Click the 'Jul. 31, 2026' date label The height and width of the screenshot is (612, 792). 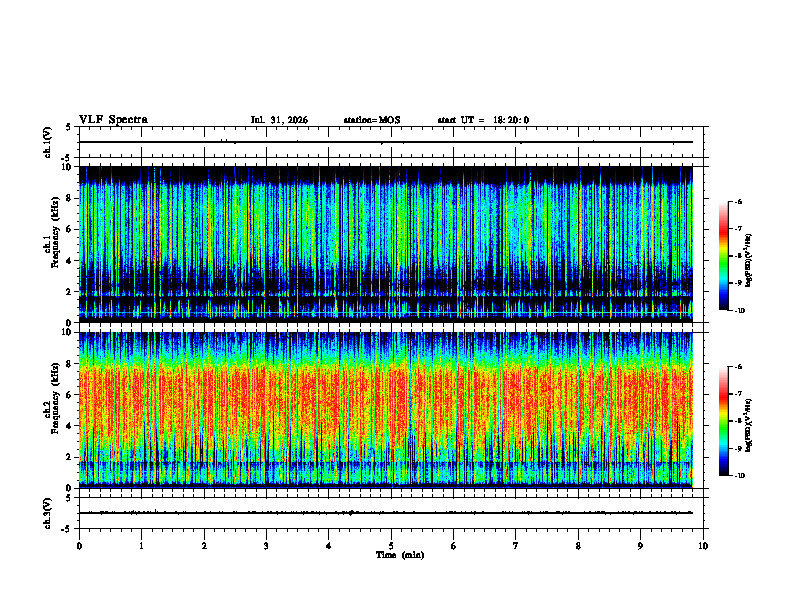point(279,120)
